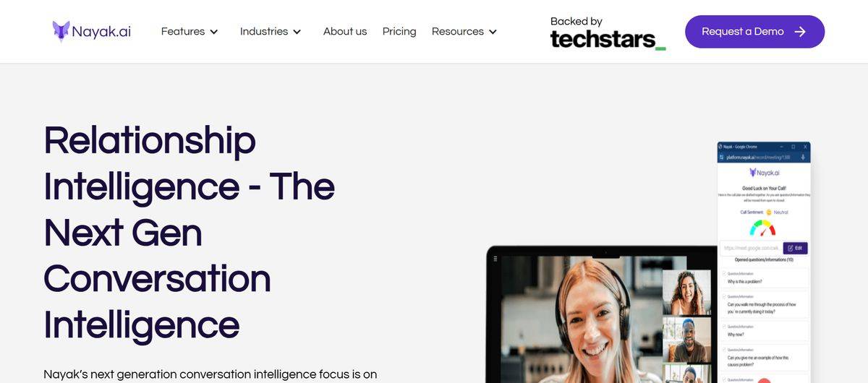Click the call sentiment gauge meter
This screenshot has height=383, width=868.
pyautogui.click(x=762, y=228)
